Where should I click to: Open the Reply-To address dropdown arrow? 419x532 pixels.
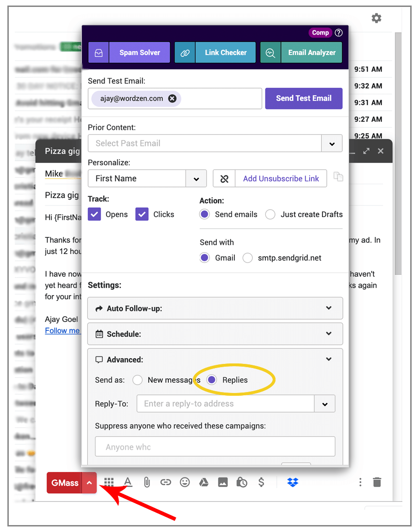point(325,404)
